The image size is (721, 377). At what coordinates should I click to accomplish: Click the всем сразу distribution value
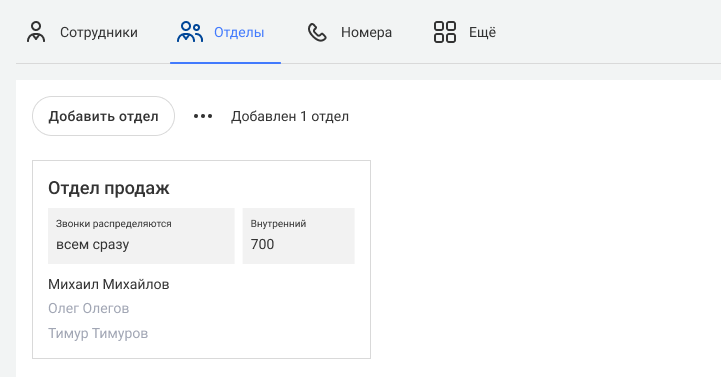click(92, 245)
